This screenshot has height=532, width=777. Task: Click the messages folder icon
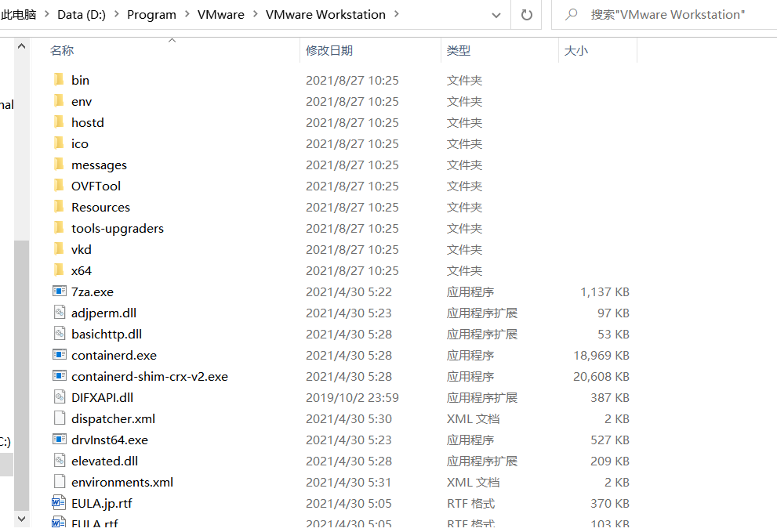click(59, 164)
